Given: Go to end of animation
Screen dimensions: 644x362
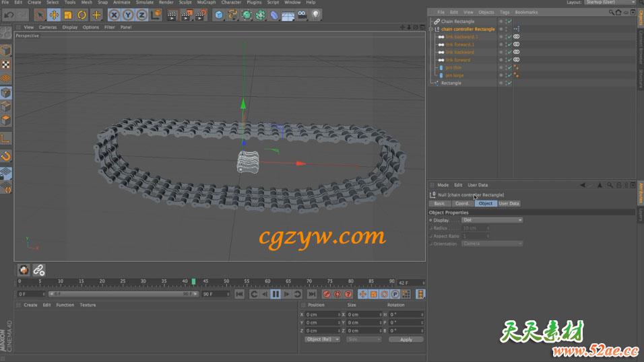Looking at the screenshot, I should click(312, 294).
